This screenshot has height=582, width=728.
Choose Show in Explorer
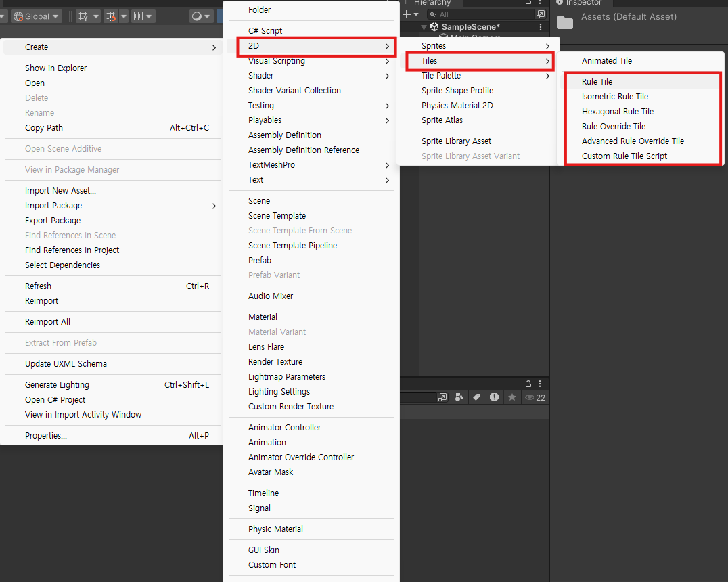111,68
